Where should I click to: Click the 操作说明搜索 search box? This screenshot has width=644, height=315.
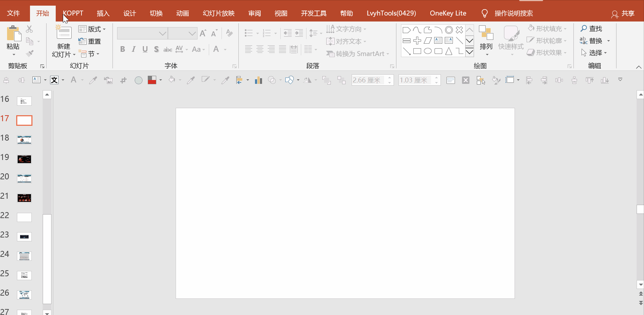[x=514, y=13]
